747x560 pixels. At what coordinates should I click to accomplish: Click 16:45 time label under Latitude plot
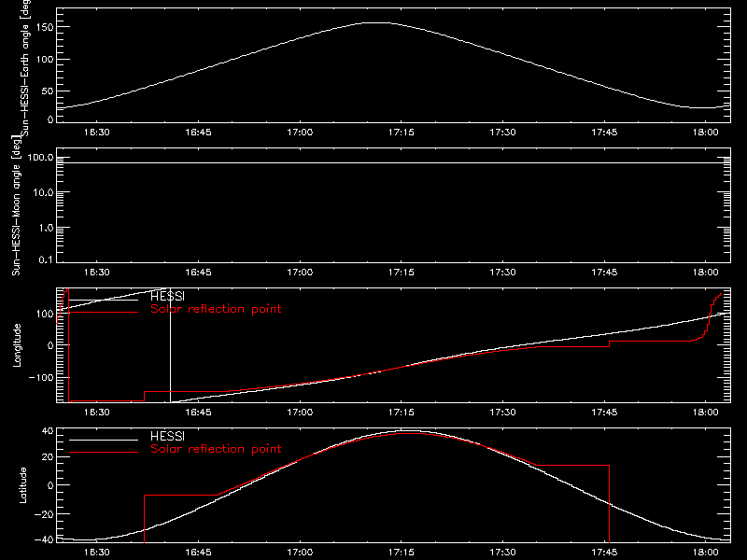pos(198,553)
